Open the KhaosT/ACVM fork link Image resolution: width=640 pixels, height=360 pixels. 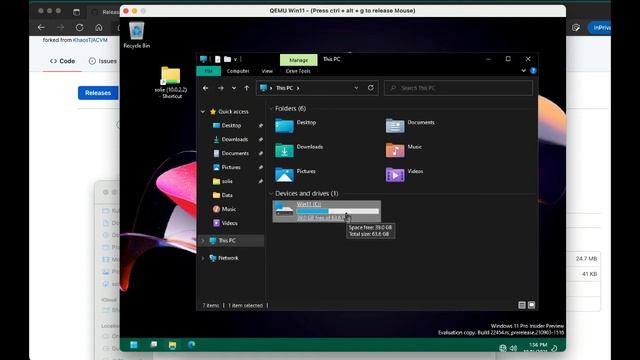coord(90,40)
